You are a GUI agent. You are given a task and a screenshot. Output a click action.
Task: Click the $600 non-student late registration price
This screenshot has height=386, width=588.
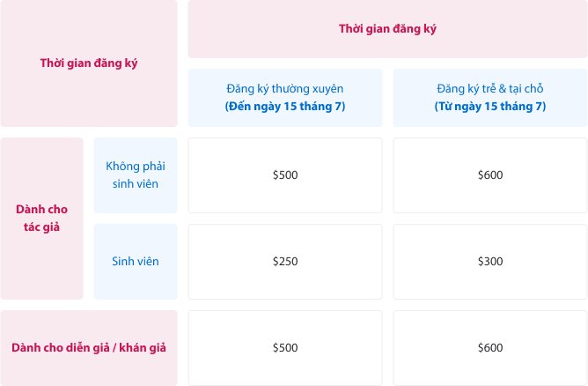pyautogui.click(x=489, y=174)
